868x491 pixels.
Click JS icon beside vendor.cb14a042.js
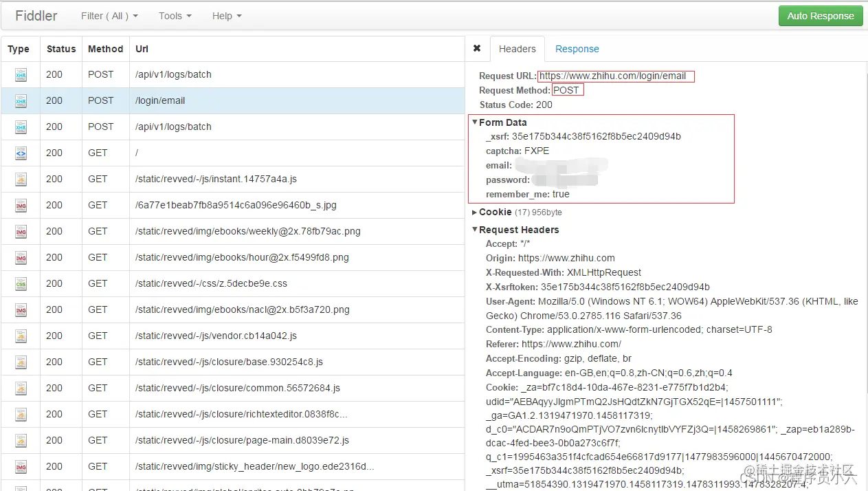click(x=21, y=336)
